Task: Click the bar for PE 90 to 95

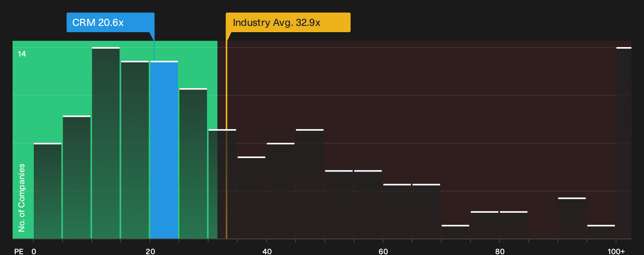Action: (x=572, y=219)
